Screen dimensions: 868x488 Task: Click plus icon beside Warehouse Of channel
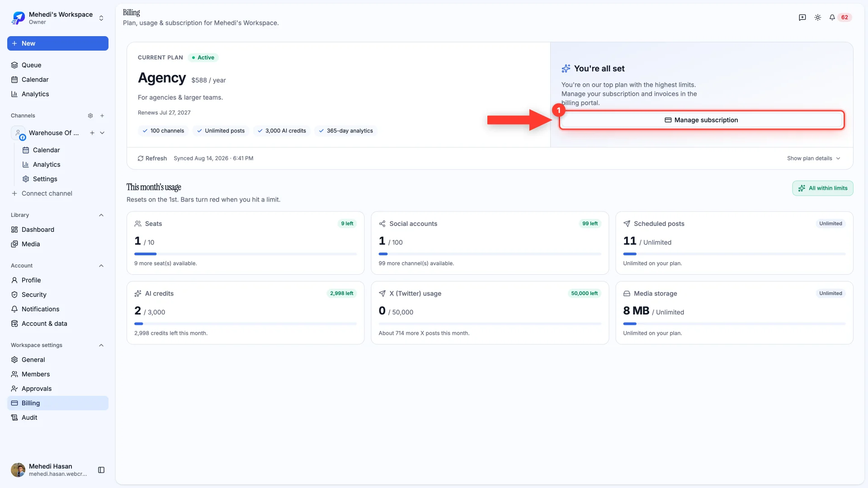[92, 133]
